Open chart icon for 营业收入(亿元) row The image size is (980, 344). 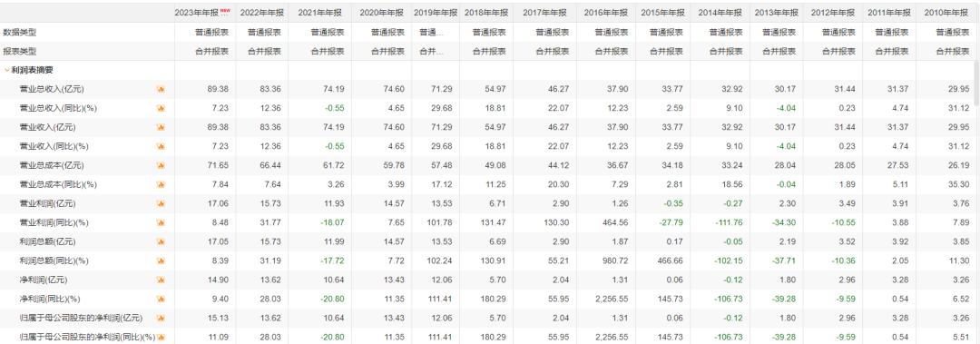(x=161, y=128)
